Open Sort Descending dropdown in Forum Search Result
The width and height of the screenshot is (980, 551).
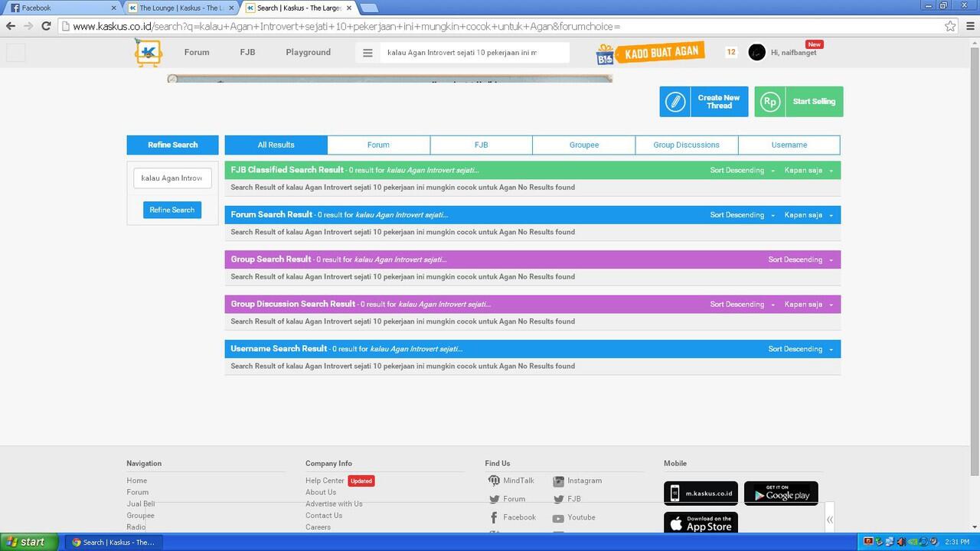click(x=742, y=215)
